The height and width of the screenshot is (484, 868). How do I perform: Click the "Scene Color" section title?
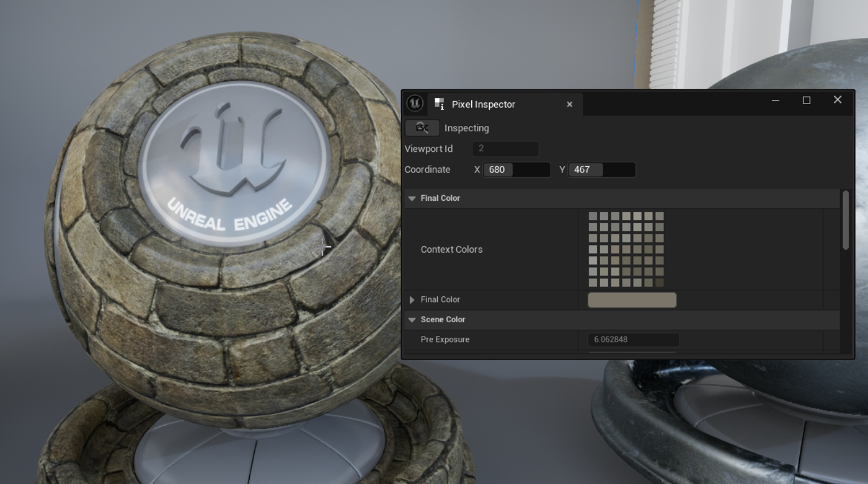pyautogui.click(x=443, y=320)
